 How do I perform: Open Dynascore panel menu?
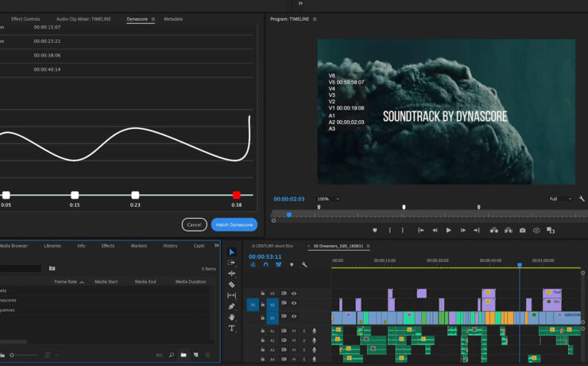pos(153,19)
